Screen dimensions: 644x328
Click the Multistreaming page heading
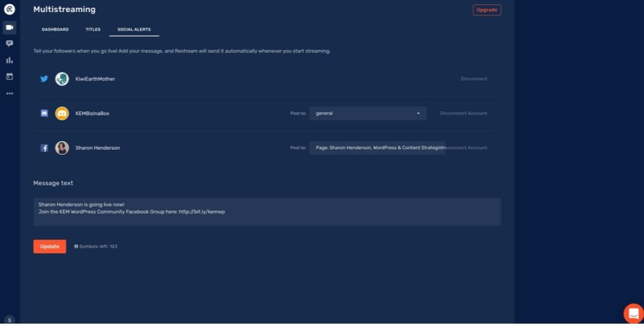pyautogui.click(x=65, y=9)
